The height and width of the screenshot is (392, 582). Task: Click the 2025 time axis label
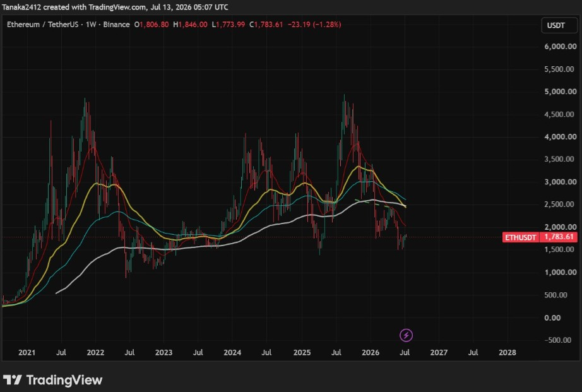tap(302, 353)
